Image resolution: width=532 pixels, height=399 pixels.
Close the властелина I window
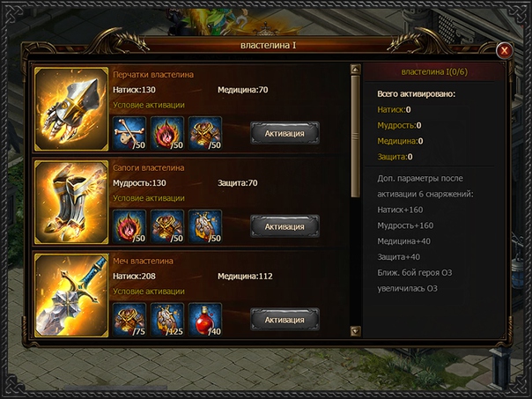(x=504, y=51)
